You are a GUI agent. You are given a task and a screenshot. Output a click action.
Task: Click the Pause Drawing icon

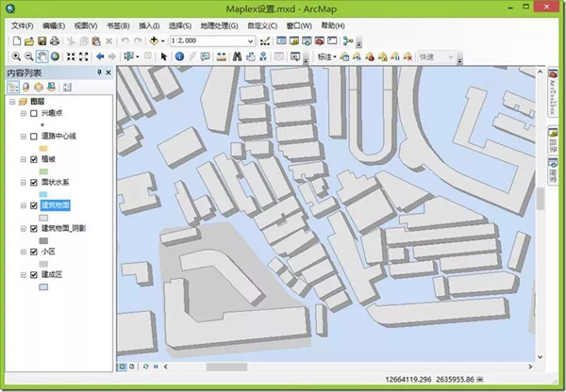pos(156,367)
